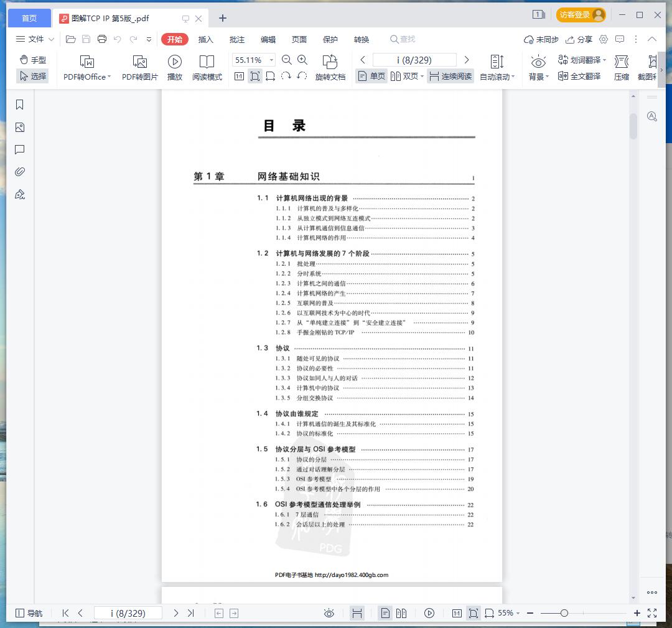Open the 55.11% zoom dropdown
The image size is (672, 628).
point(271,60)
